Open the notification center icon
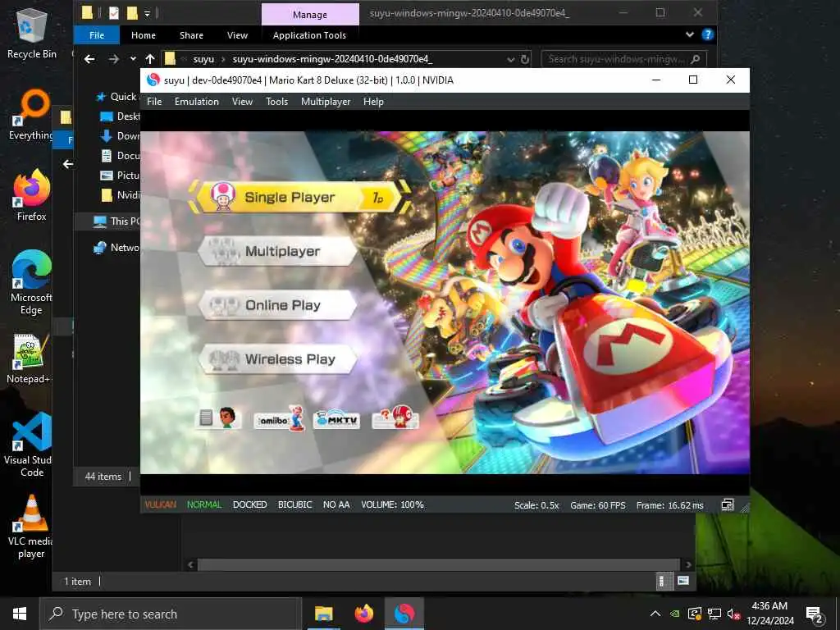The width and height of the screenshot is (840, 630). point(815,615)
